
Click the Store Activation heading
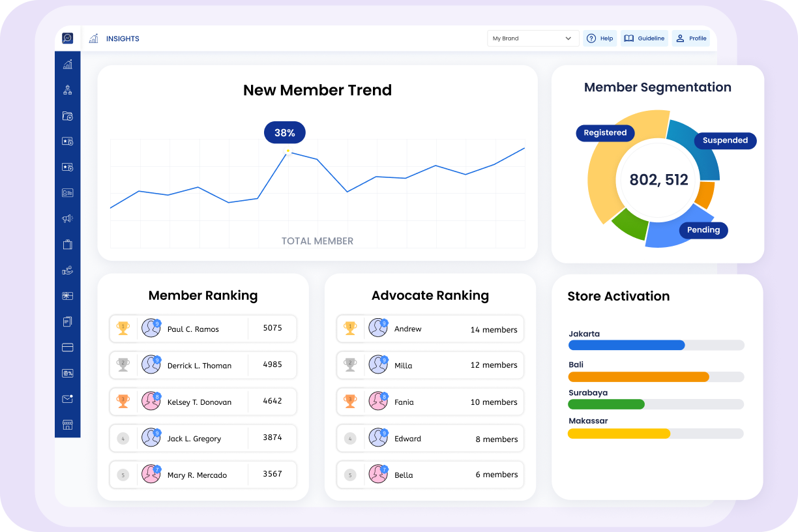click(x=619, y=296)
